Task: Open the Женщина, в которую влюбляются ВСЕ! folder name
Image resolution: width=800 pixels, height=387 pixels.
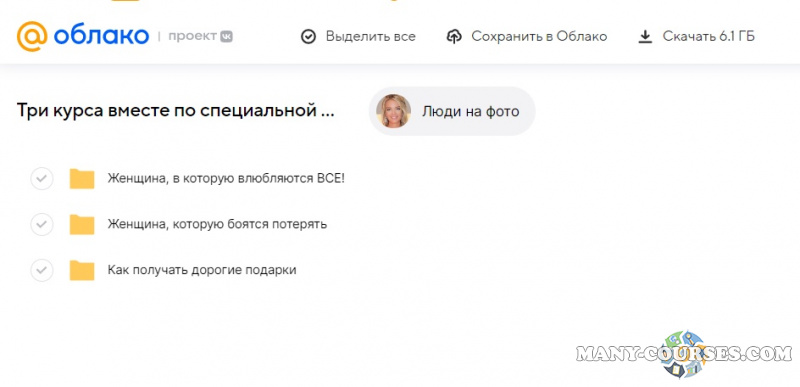Action: 226,179
